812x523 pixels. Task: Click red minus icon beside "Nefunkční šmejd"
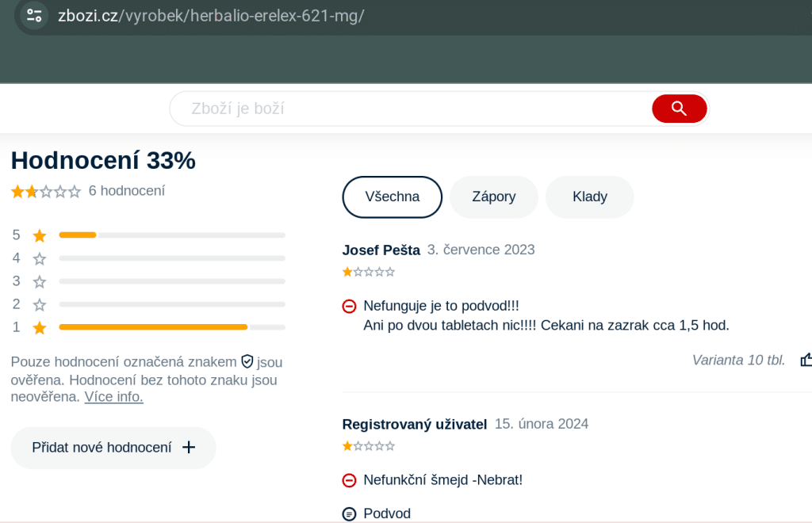click(x=350, y=480)
